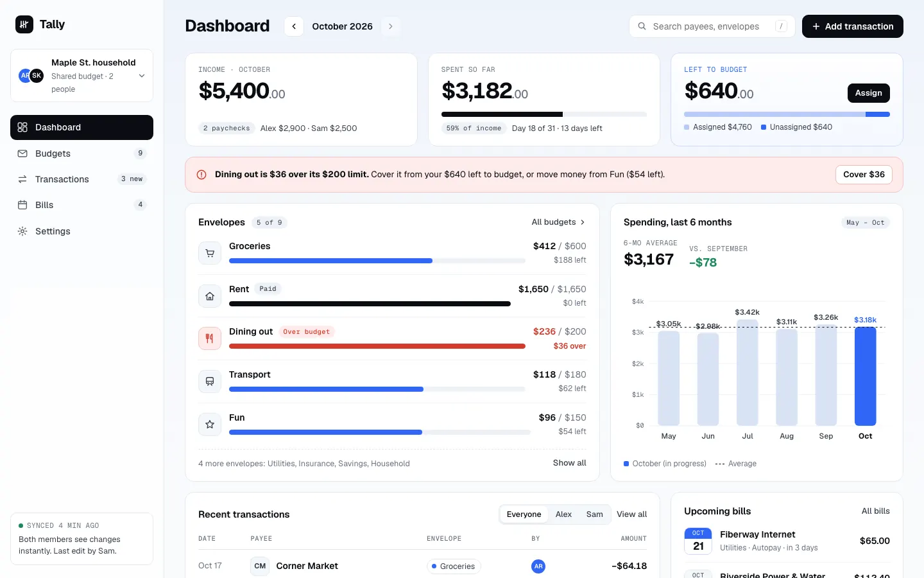The image size is (924, 578).
Task: Click the Fun star icon
Action: 210,425
